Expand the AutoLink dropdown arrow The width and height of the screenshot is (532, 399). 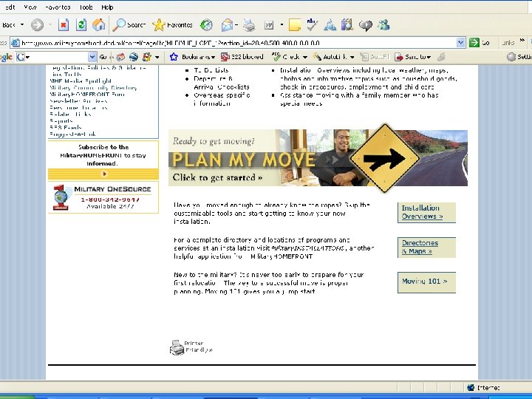click(x=352, y=57)
